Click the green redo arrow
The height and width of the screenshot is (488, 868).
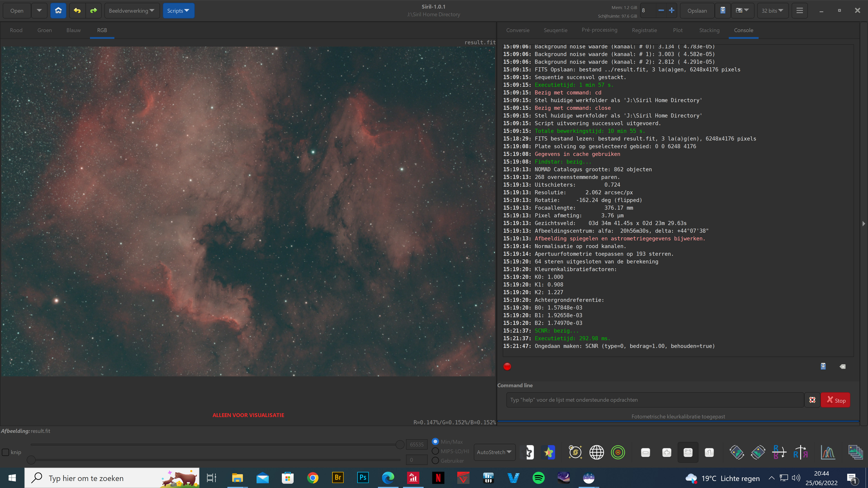pyautogui.click(x=93, y=10)
